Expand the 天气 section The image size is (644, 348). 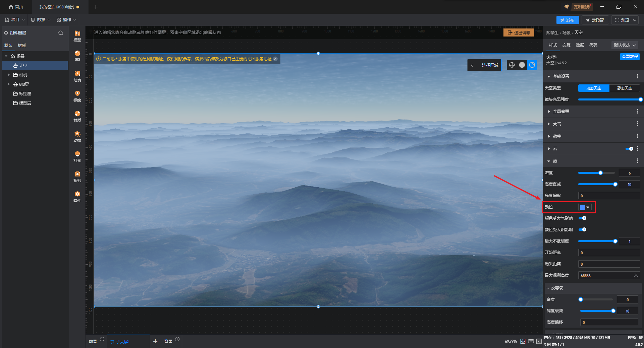(549, 124)
